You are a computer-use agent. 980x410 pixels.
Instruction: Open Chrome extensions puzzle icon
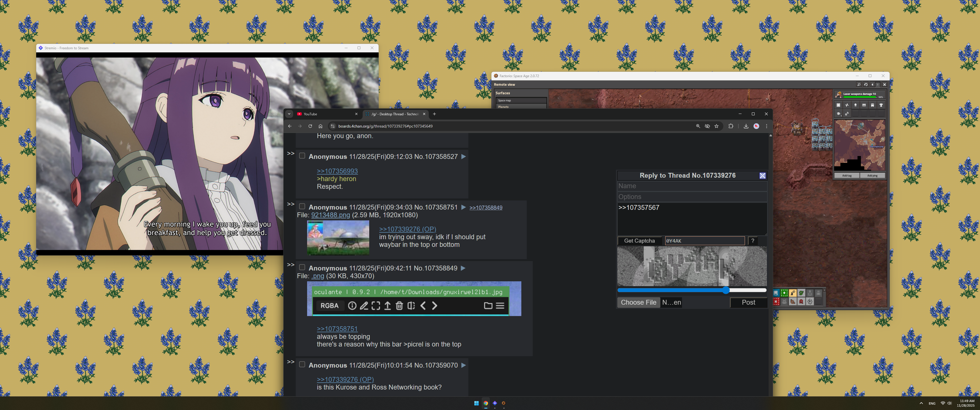coord(731,126)
